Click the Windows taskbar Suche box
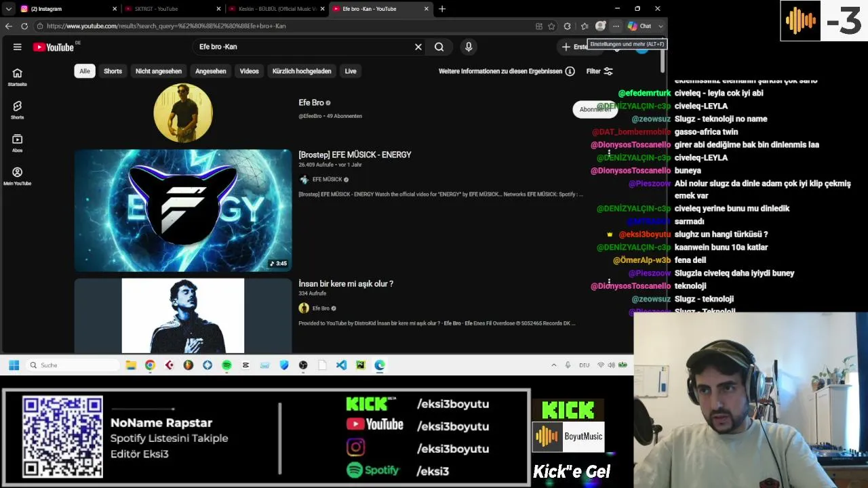The width and height of the screenshot is (868, 488). click(x=73, y=365)
